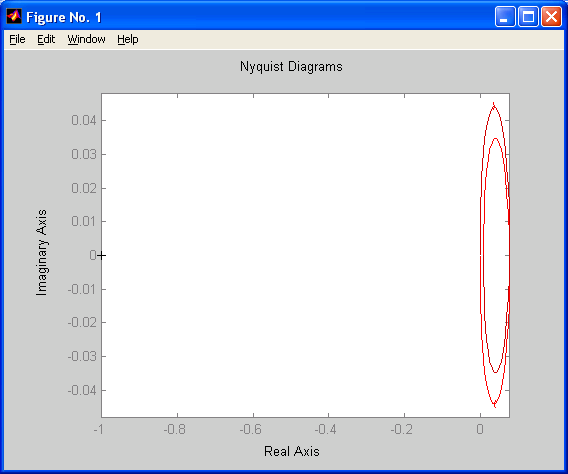Select the Imaginary Axis label
Viewport: 568px width, 474px height.
tap(42, 252)
